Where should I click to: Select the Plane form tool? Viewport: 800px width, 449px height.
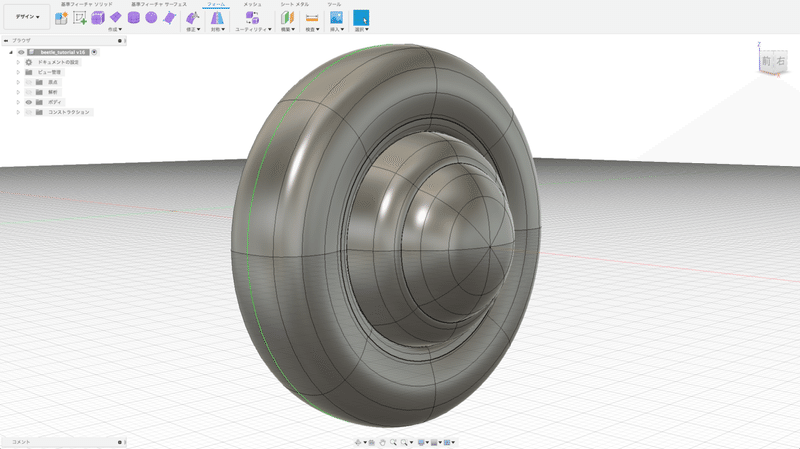click(x=116, y=17)
